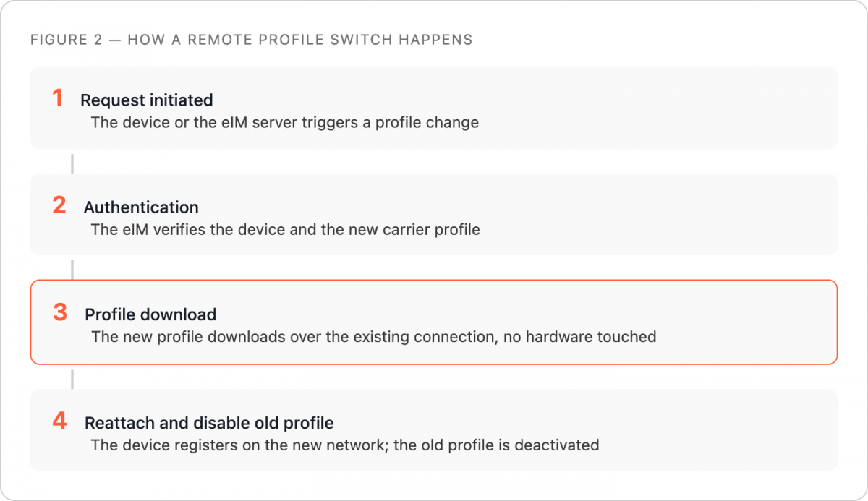The image size is (868, 501).
Task: Click the highlighted orange-bordered step 3 card
Action: click(x=434, y=322)
